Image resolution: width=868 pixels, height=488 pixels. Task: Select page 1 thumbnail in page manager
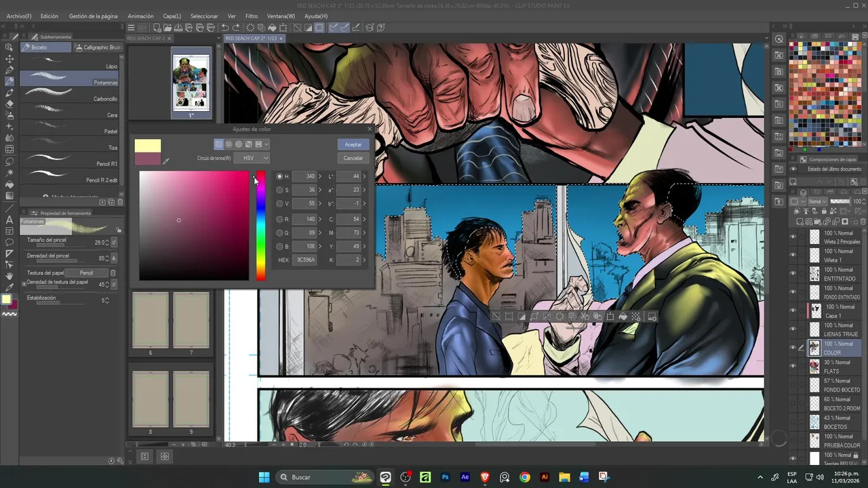pyautogui.click(x=191, y=83)
